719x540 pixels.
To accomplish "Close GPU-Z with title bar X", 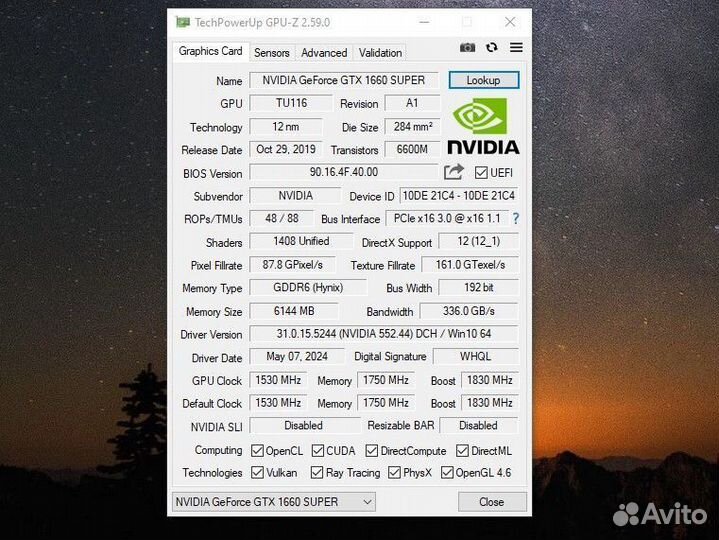I will tap(510, 22).
